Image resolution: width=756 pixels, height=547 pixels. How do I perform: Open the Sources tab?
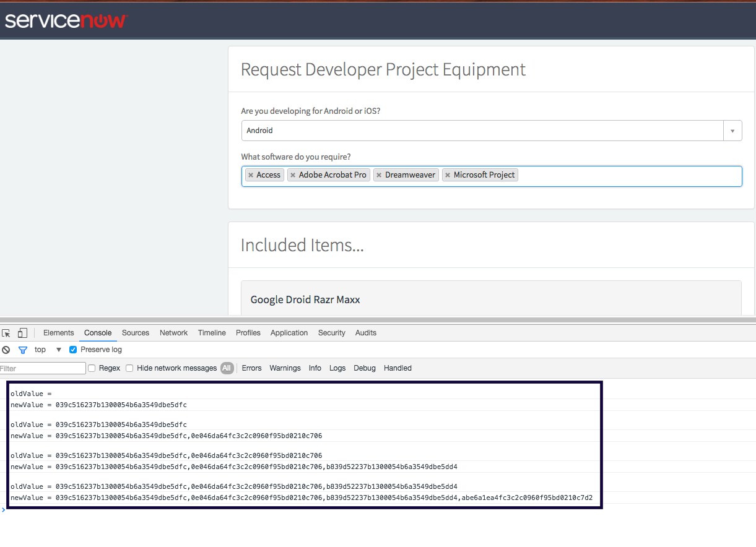[x=135, y=333]
